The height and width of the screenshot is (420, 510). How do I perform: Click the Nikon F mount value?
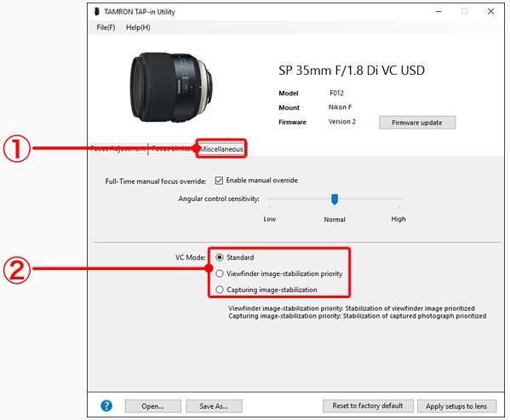click(340, 107)
